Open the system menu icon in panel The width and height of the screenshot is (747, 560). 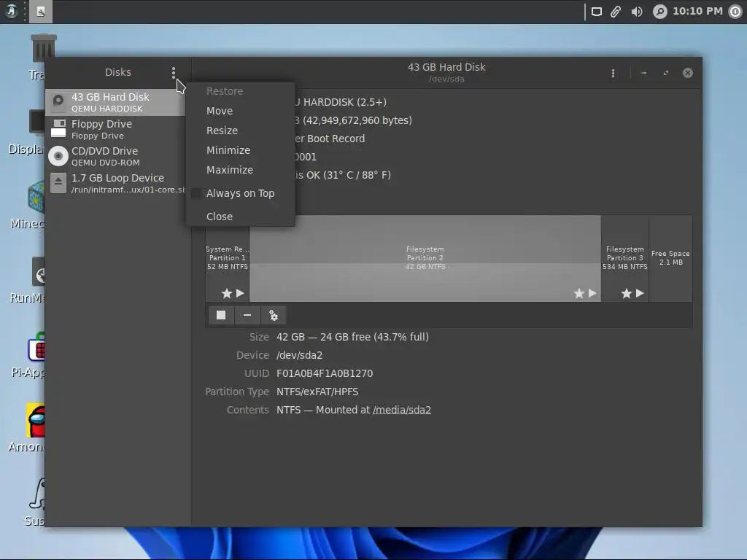tap(12, 11)
